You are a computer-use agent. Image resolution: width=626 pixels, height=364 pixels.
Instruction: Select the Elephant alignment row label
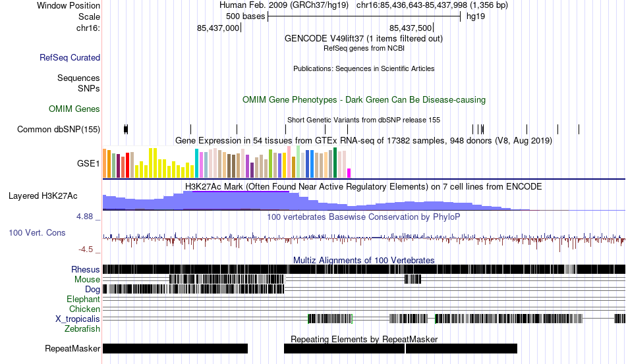click(83, 299)
